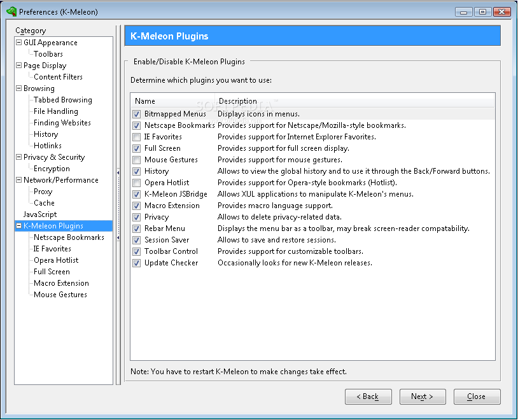Open Tabbed Browsing preferences
The width and height of the screenshot is (518, 420).
point(63,100)
